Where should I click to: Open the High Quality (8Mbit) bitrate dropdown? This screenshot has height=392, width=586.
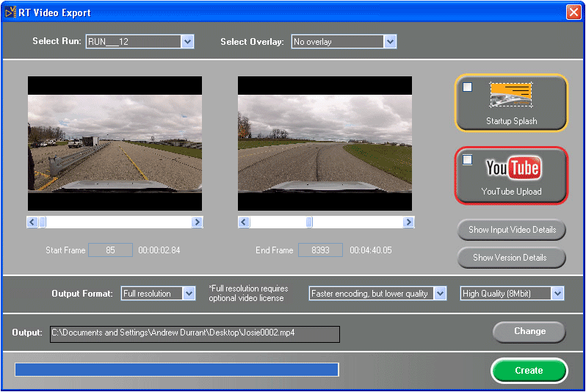click(557, 294)
